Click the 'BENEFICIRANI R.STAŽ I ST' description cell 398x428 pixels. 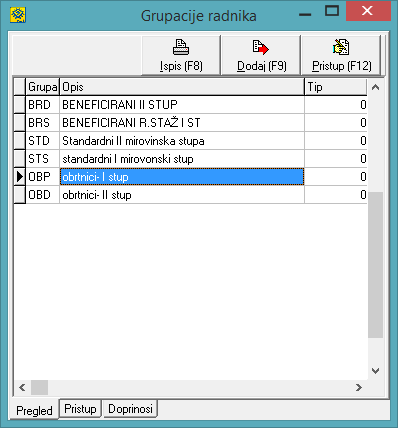pos(182,123)
